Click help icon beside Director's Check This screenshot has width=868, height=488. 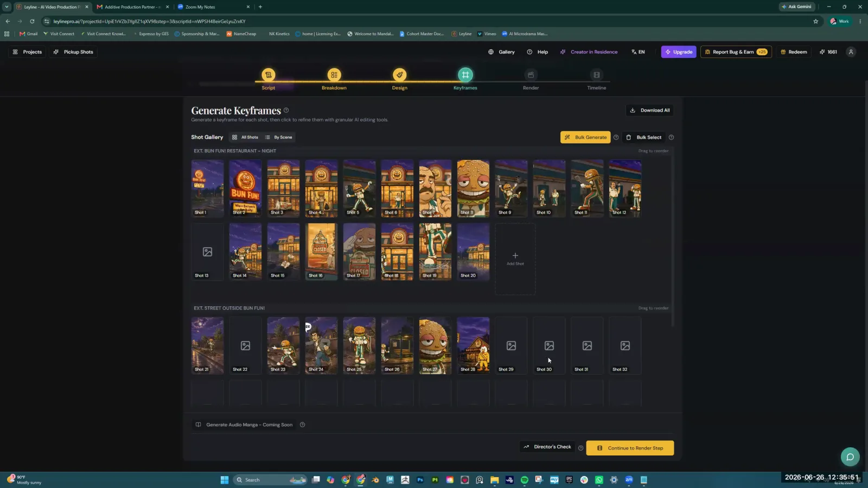pyautogui.click(x=580, y=448)
